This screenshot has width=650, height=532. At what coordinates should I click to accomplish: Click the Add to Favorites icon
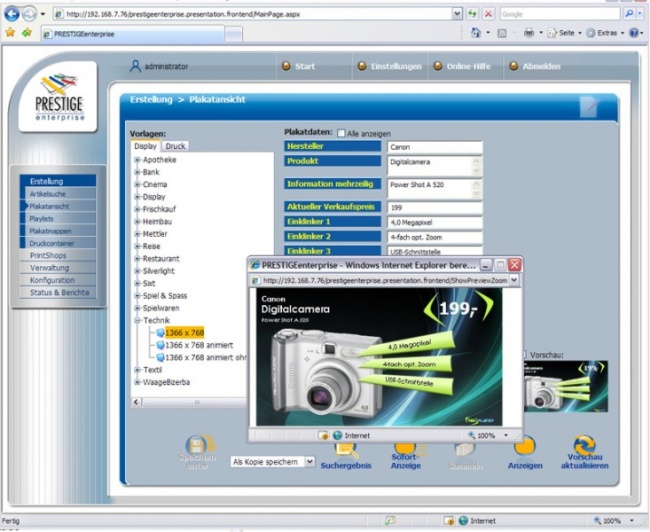(27, 33)
